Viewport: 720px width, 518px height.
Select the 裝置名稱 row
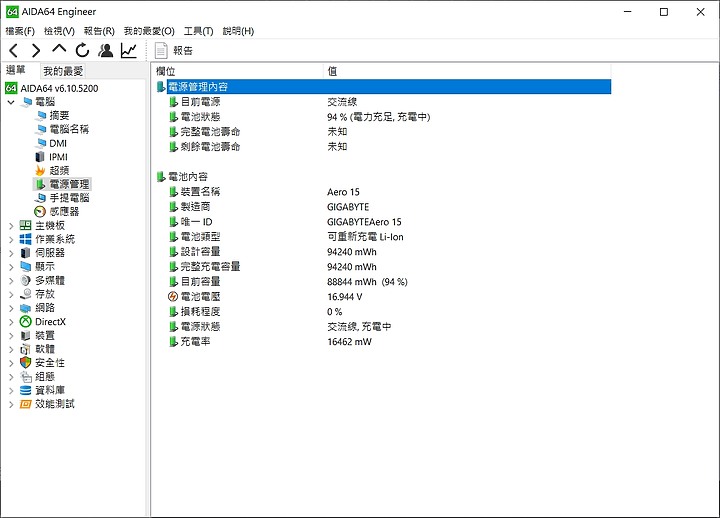383,191
